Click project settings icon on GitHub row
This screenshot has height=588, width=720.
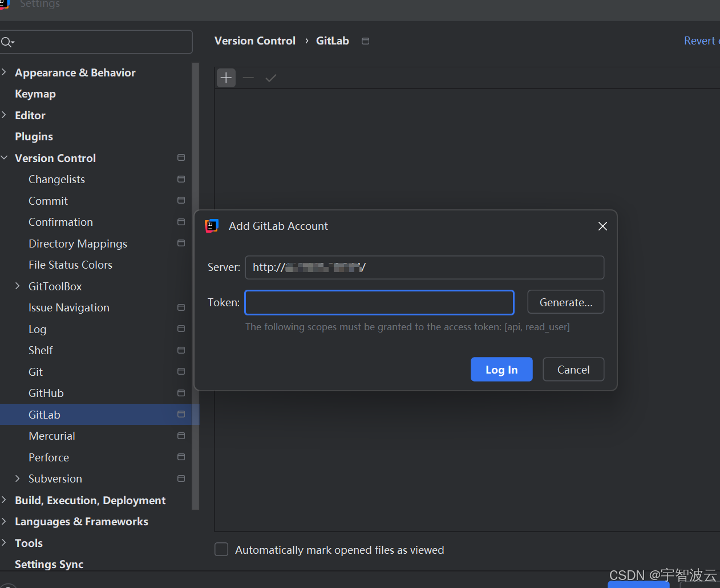[x=181, y=393]
